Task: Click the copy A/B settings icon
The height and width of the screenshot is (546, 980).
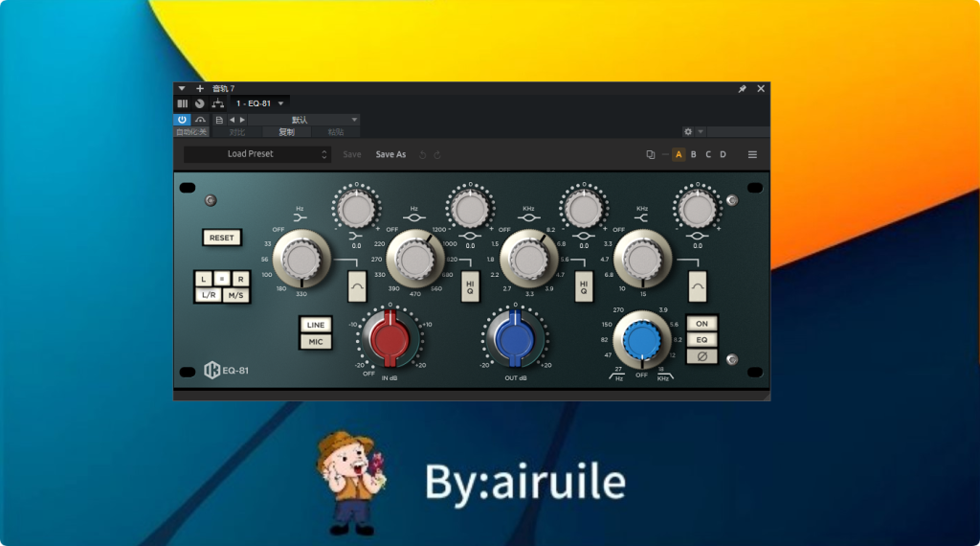Action: (x=651, y=154)
